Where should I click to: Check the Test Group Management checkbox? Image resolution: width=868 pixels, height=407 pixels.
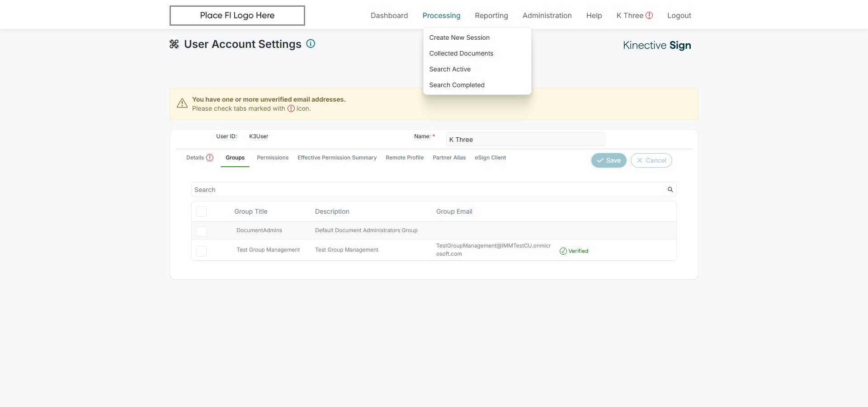202,251
